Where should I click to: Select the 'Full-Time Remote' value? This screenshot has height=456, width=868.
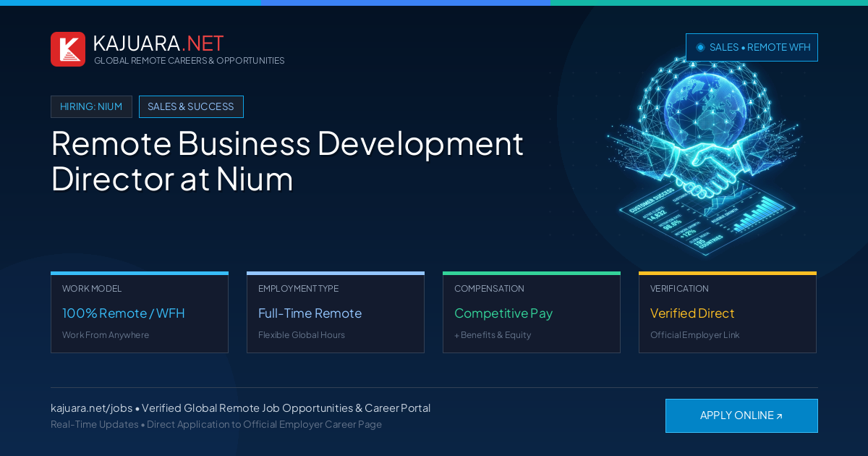[310, 313]
